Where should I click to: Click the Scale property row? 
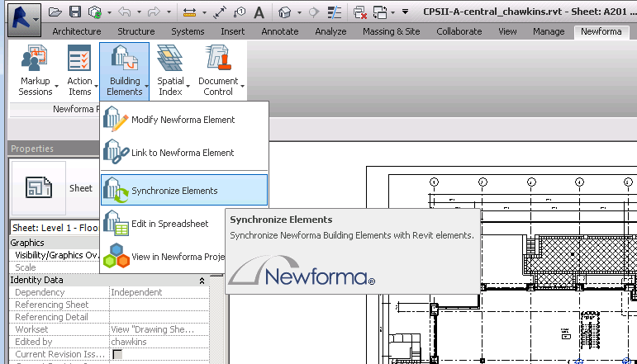pyautogui.click(x=55, y=267)
